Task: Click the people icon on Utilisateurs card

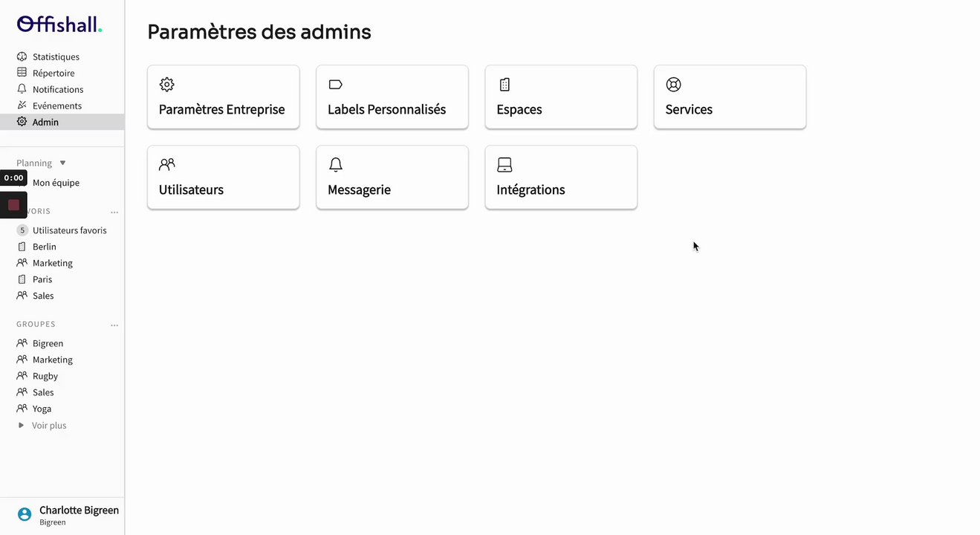Action: point(167,164)
